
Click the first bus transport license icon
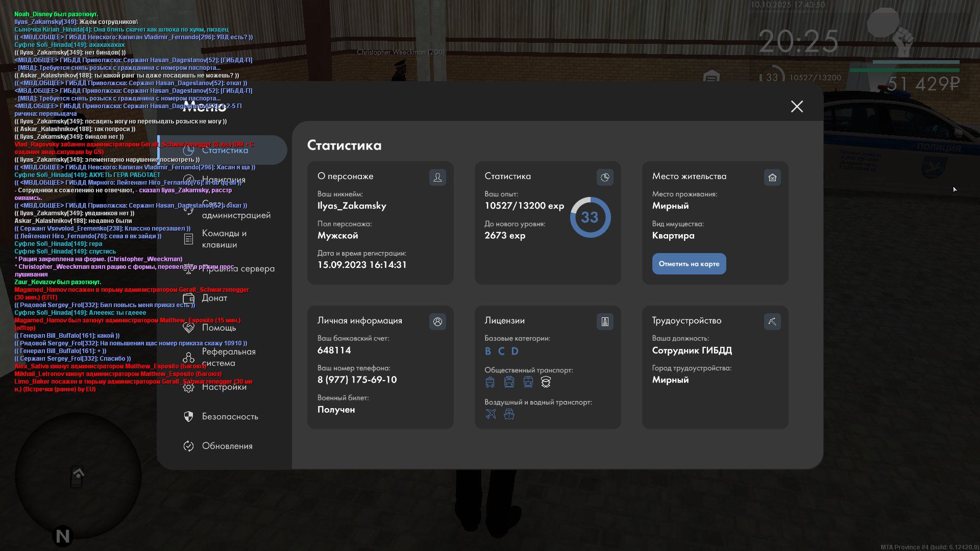(x=490, y=382)
